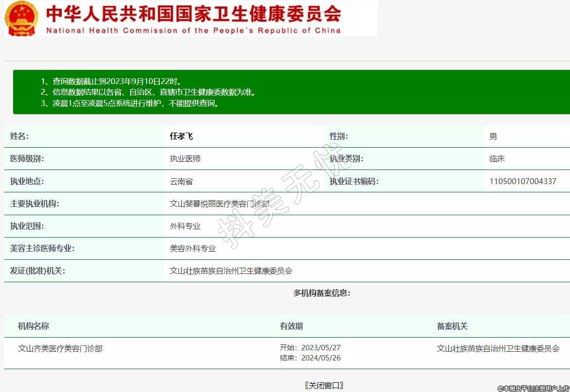The image size is (570, 392).
Task: Click the 发证(批准)机关 authority value
Action: (231, 271)
